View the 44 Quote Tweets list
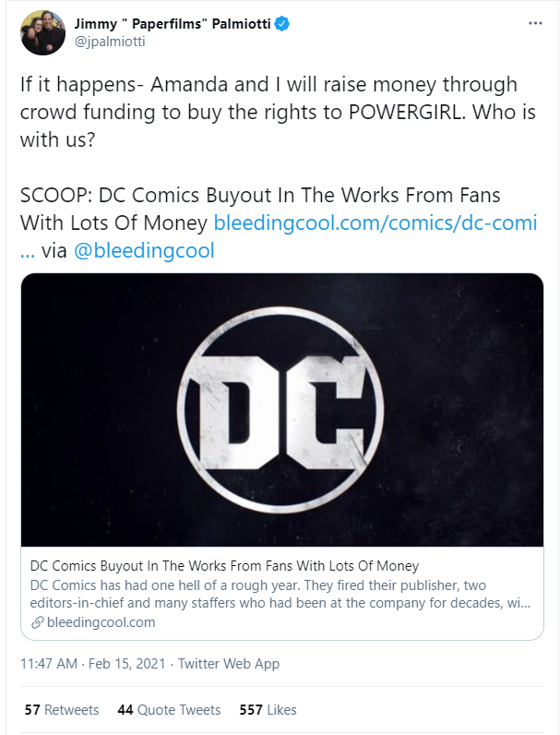560x735 pixels. click(169, 710)
